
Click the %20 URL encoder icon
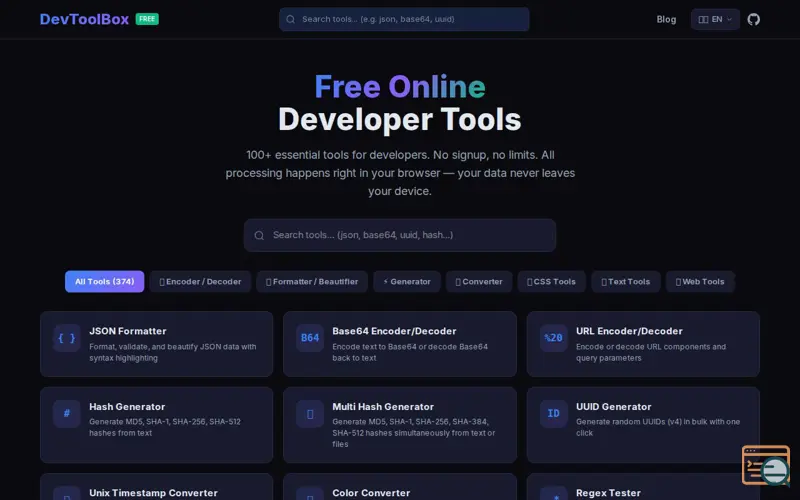(x=554, y=338)
